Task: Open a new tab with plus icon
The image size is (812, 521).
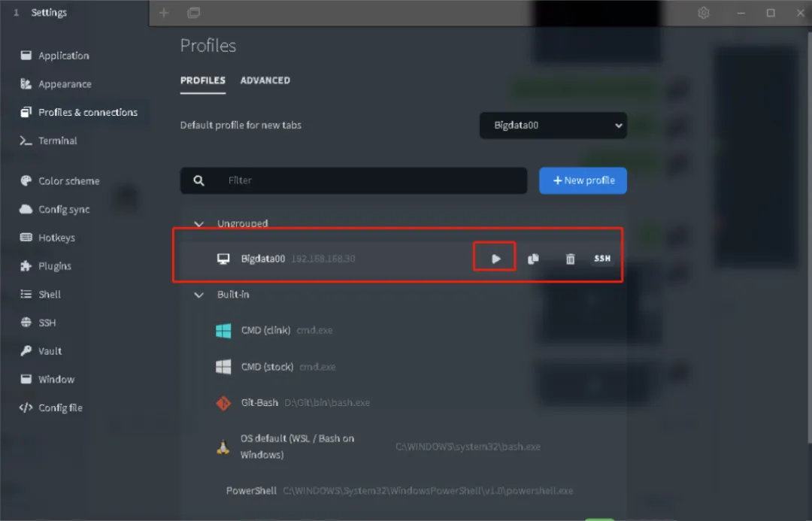Action: [164, 13]
